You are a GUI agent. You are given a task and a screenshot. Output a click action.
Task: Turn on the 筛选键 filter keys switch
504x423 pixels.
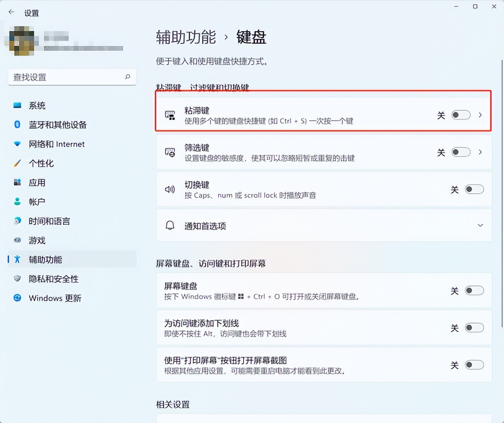(461, 152)
